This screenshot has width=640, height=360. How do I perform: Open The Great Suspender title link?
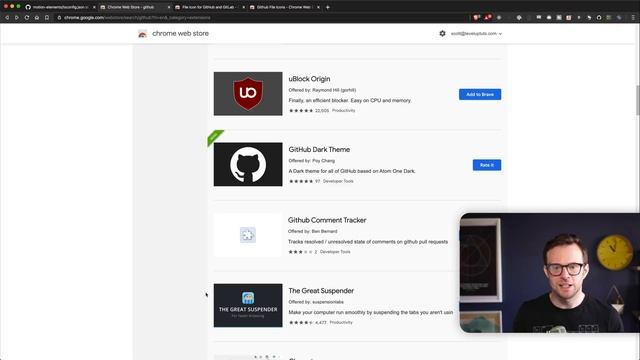[321, 291]
